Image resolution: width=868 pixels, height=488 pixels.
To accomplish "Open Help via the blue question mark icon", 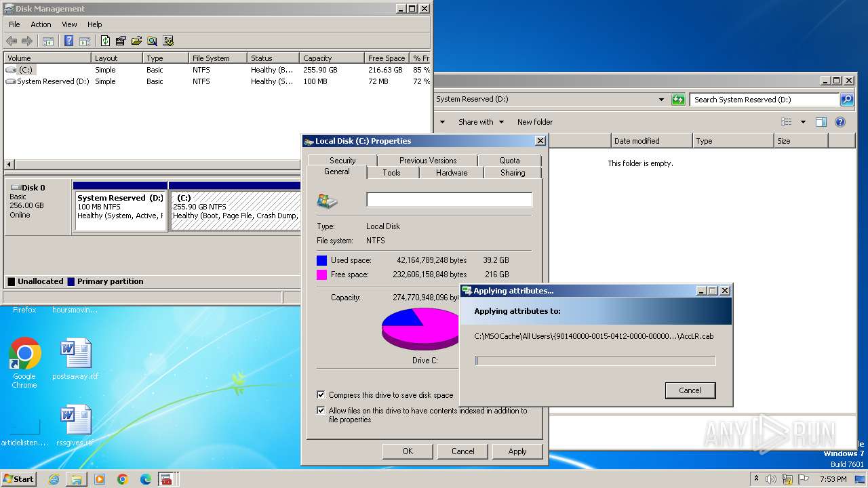I will pyautogui.click(x=68, y=41).
